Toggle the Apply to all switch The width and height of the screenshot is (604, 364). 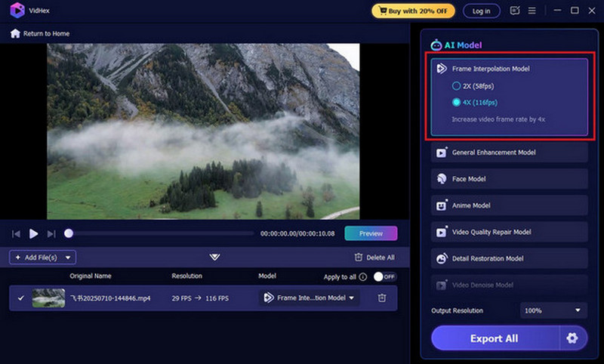click(385, 276)
